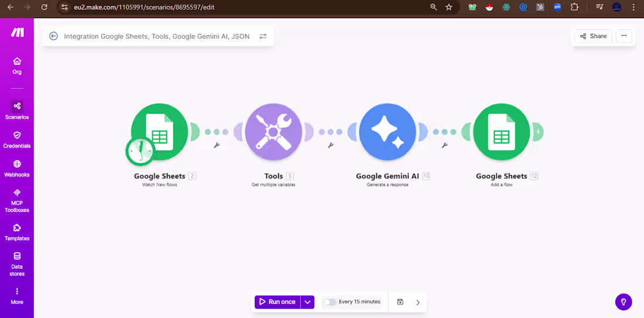Click the Add a Row label
Screen dimensions: 644x318
(x=502, y=185)
